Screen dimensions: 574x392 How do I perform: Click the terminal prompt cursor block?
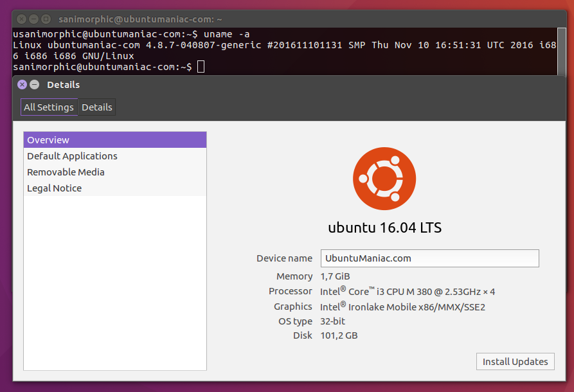pyautogui.click(x=201, y=67)
